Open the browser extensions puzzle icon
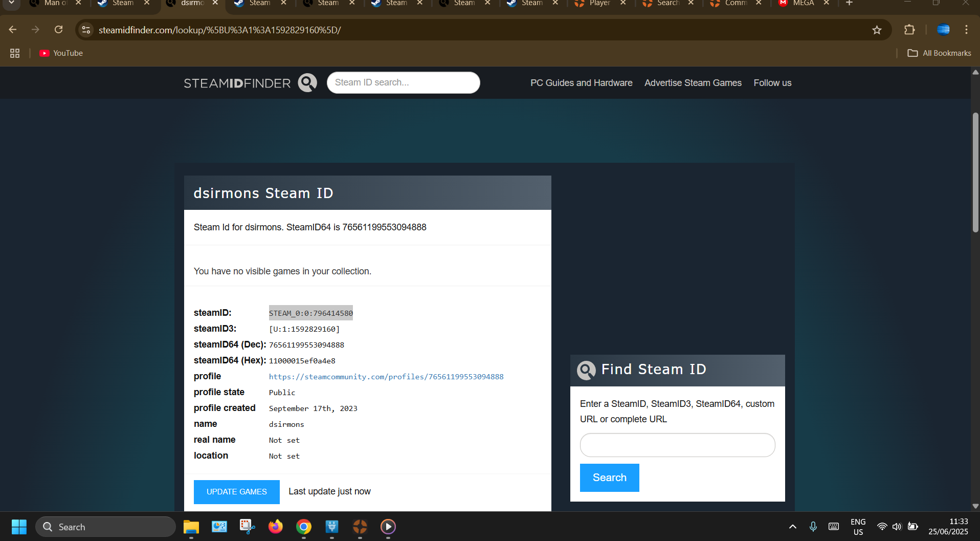The height and width of the screenshot is (541, 980). [x=909, y=30]
